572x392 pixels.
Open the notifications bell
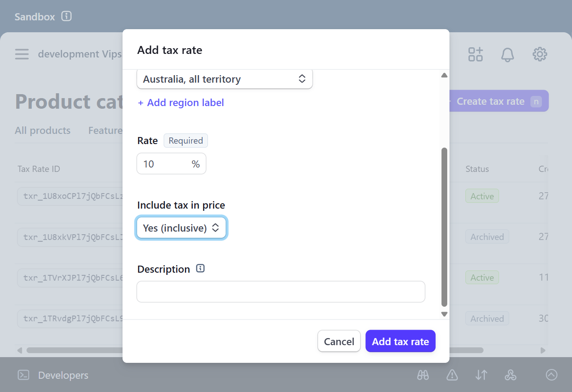[x=507, y=54]
